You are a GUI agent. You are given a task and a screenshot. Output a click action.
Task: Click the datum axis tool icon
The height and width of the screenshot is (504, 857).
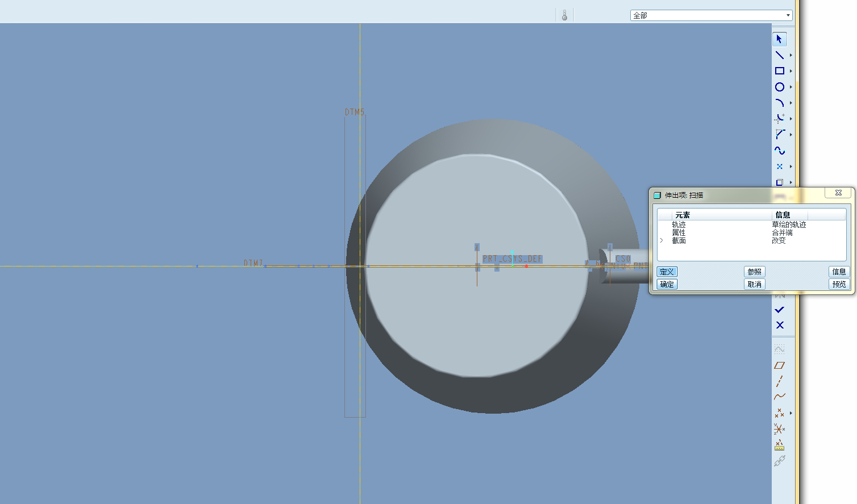[x=779, y=381]
